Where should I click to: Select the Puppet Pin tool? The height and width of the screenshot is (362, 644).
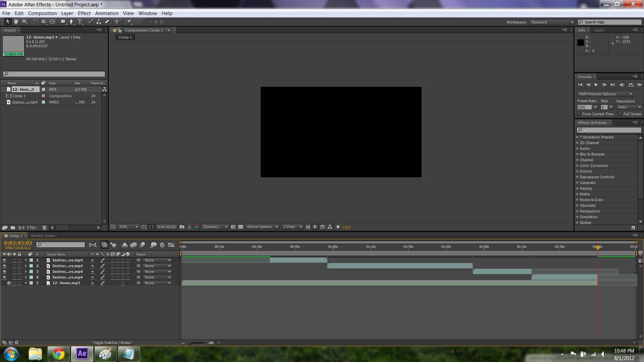point(129,22)
